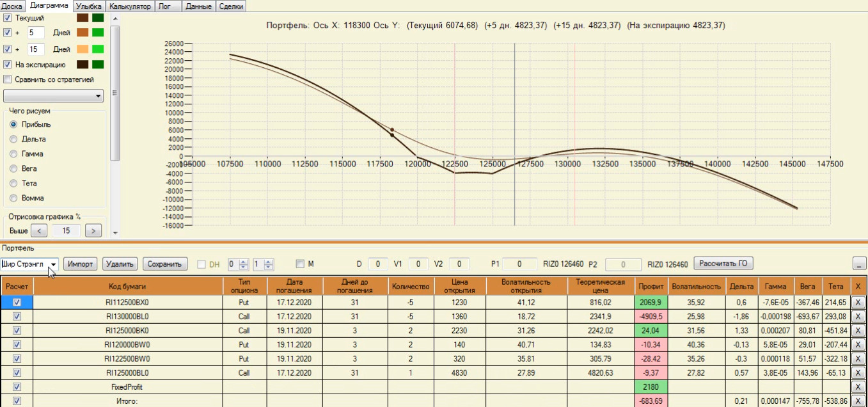Viewport: 868px width, 407px height.
Task: Click the Итого profit cell -683,69
Action: pos(651,401)
